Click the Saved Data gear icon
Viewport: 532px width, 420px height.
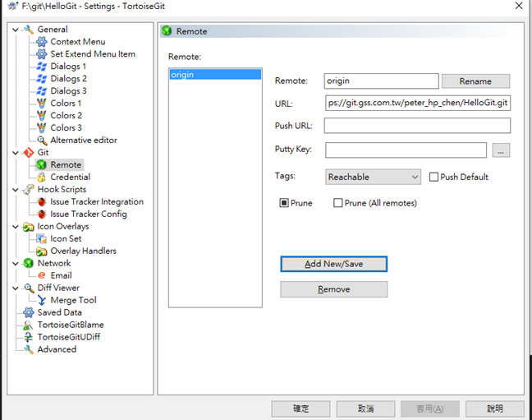point(29,312)
